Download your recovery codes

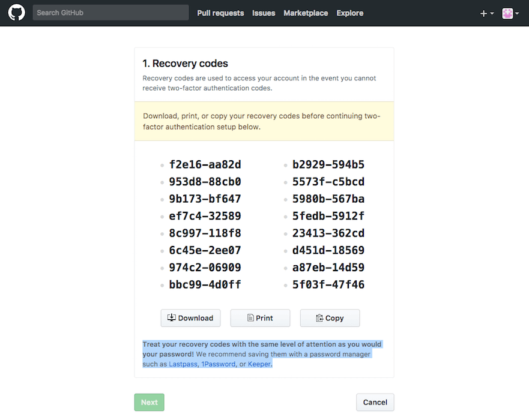pyautogui.click(x=190, y=318)
